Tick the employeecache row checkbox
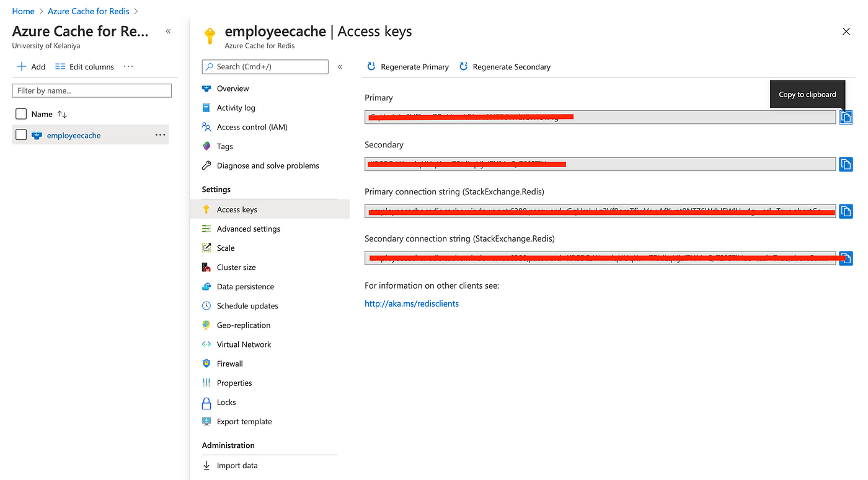The width and height of the screenshot is (868, 480). click(21, 134)
